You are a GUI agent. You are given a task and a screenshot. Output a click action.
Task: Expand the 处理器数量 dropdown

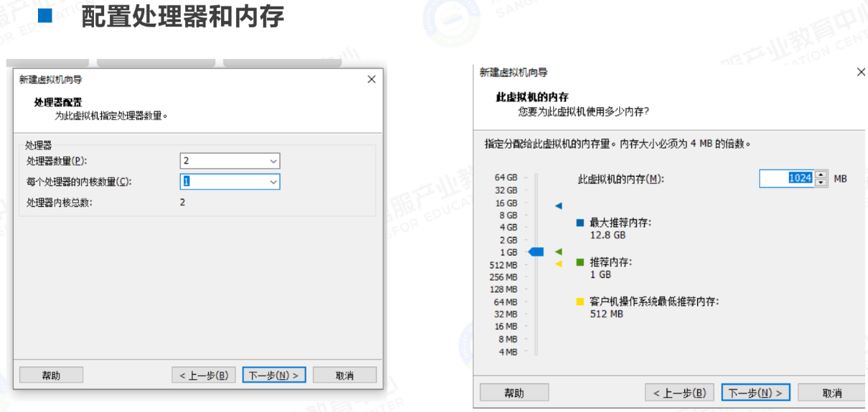click(273, 161)
